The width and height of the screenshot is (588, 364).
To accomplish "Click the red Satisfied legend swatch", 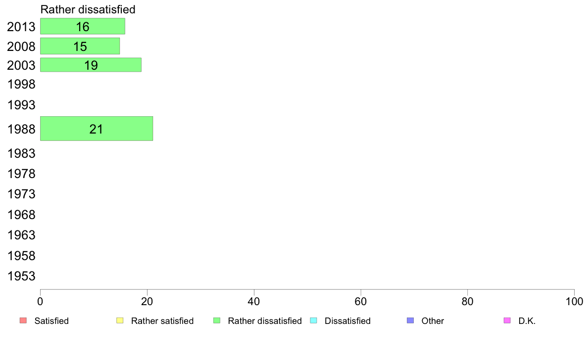I will (x=23, y=320).
